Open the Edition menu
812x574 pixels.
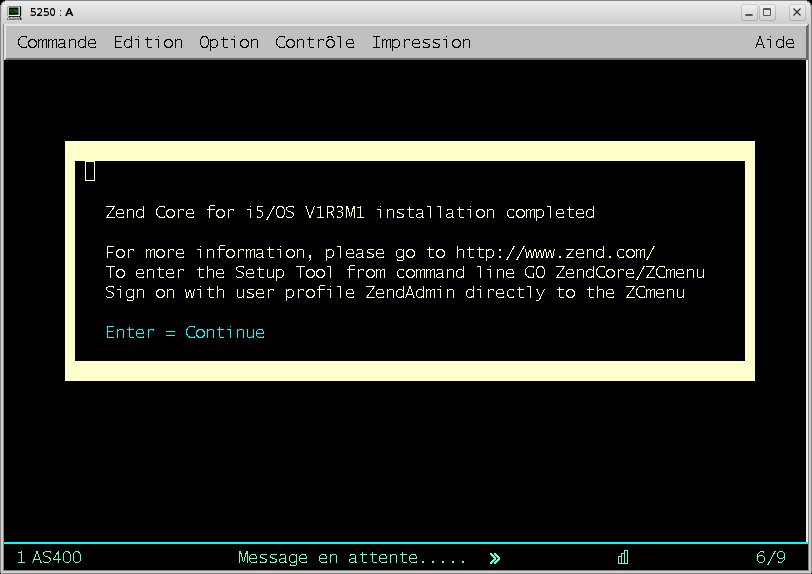[148, 42]
